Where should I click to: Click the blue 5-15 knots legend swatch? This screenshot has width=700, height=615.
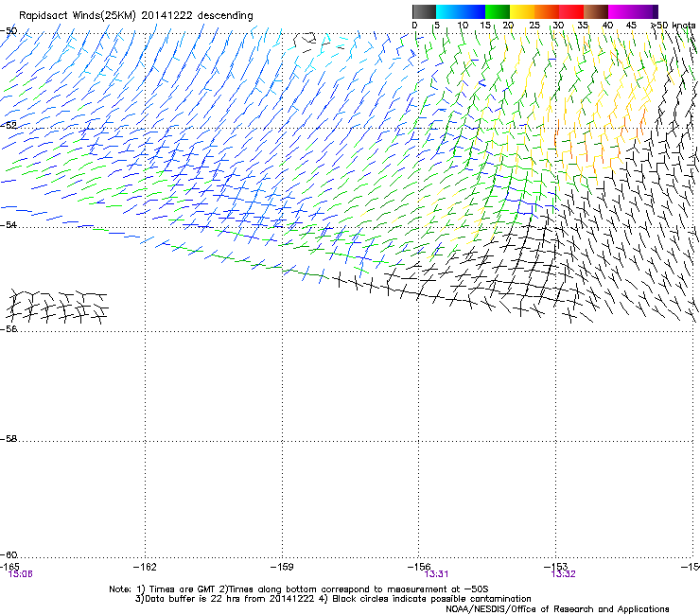point(461,11)
